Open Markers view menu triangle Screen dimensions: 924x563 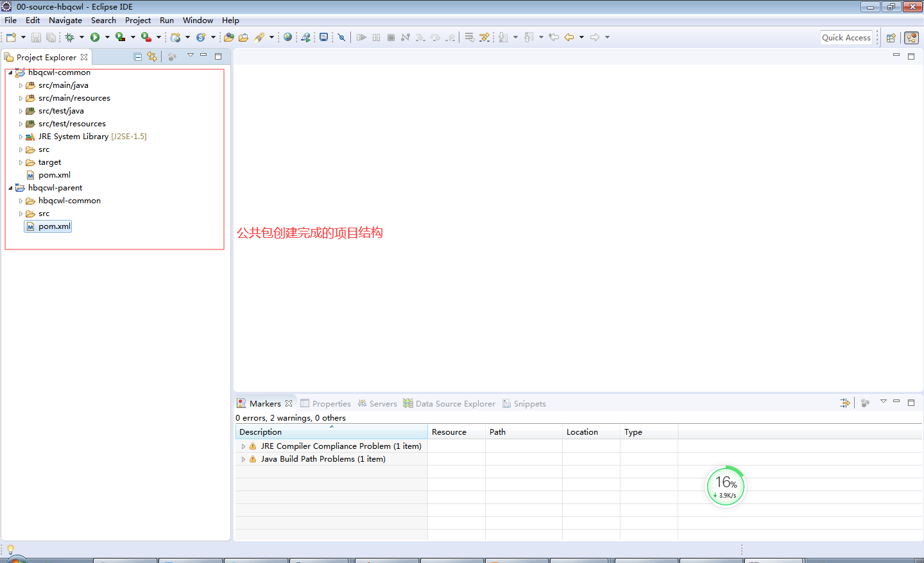click(884, 401)
